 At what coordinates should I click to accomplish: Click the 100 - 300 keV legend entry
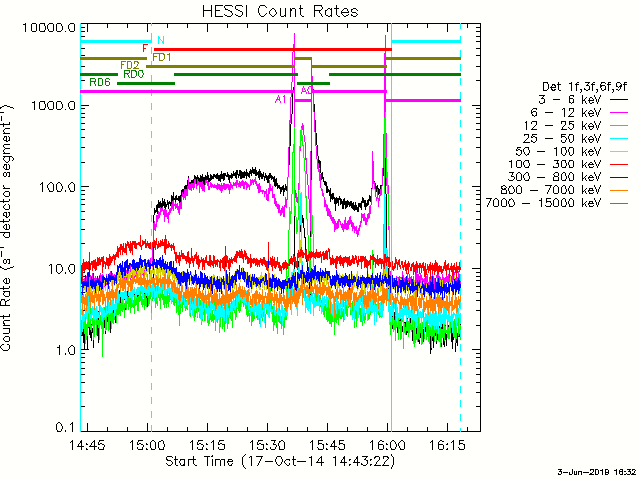click(x=555, y=164)
